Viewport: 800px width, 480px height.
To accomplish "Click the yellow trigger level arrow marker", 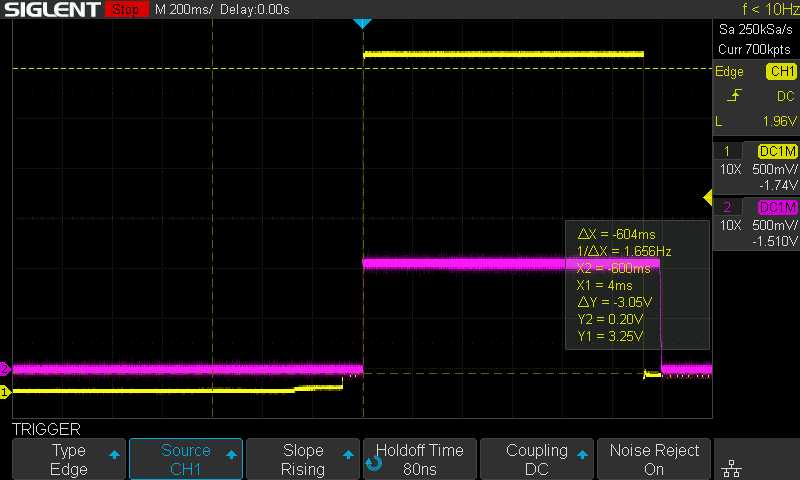I will [x=708, y=198].
